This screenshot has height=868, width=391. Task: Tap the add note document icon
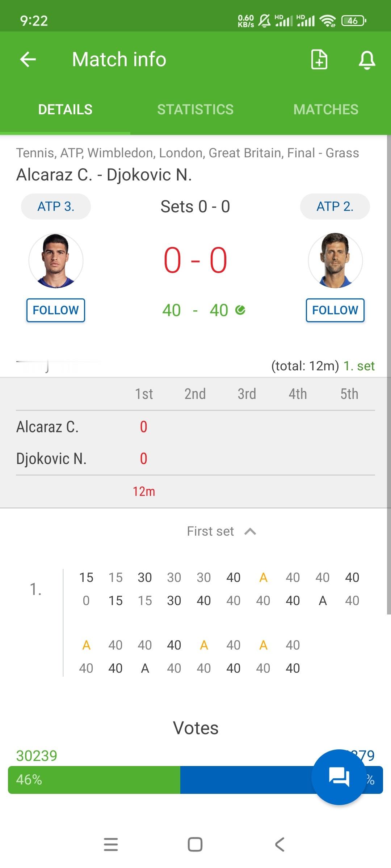[319, 59]
